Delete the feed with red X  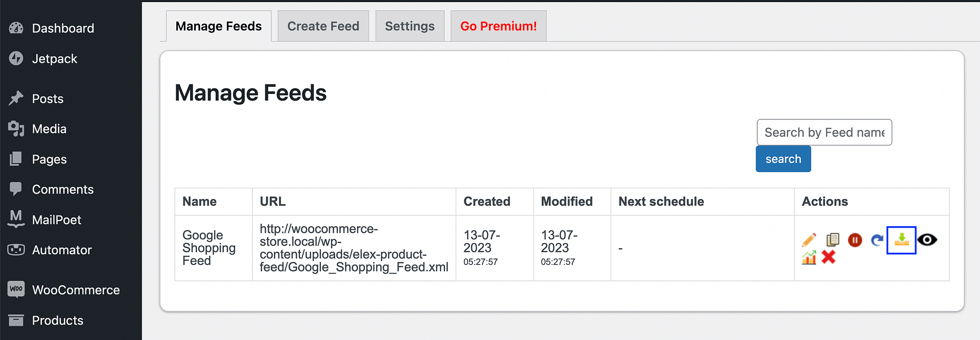pos(828,257)
